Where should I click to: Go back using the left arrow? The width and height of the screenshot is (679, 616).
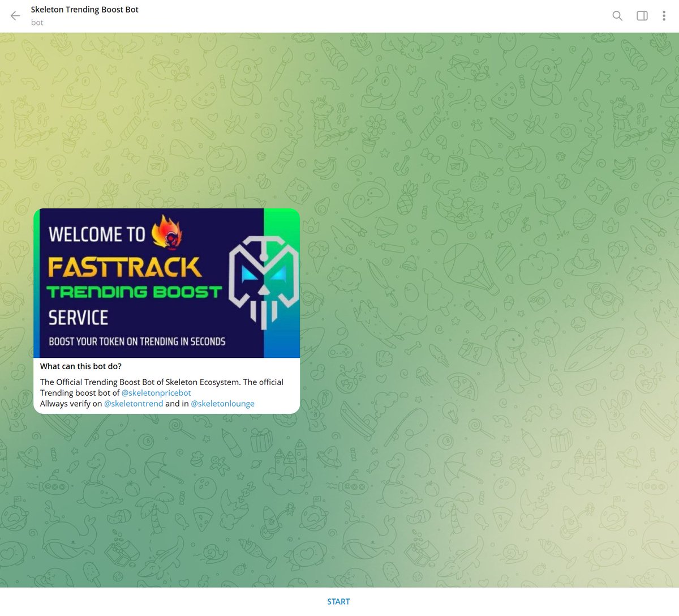click(15, 16)
